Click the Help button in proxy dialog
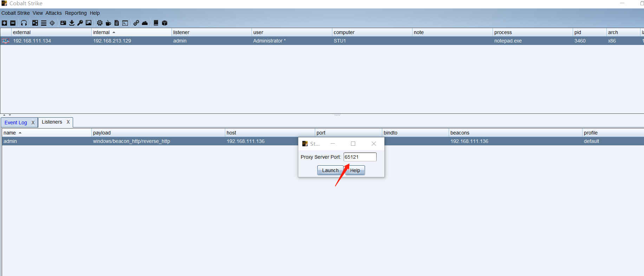 pos(355,170)
